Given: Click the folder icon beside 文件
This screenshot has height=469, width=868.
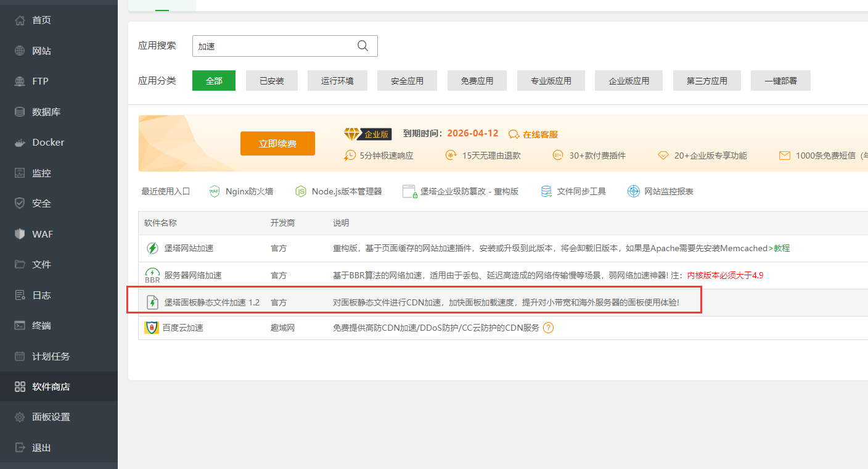Looking at the screenshot, I should pyautogui.click(x=20, y=264).
